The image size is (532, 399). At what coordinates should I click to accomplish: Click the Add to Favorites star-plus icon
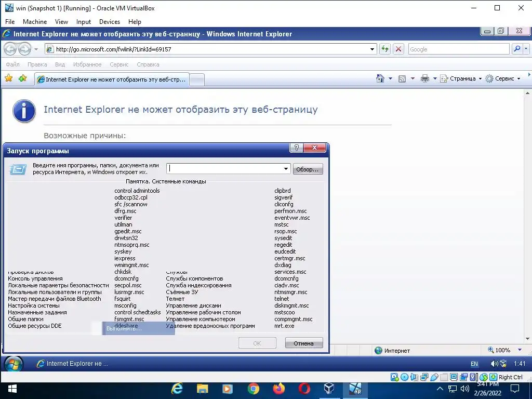click(x=22, y=78)
